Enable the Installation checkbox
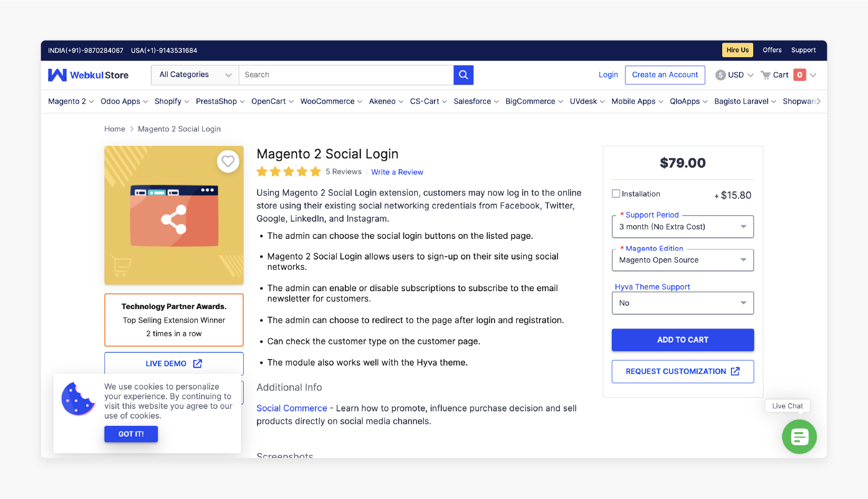Viewport: 868px width, 499px height. 616,194
